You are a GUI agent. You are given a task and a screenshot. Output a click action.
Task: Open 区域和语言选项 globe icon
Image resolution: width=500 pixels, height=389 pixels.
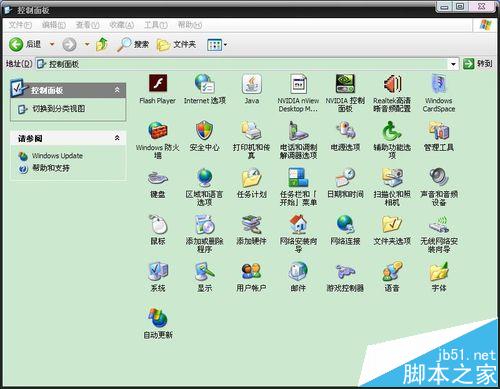click(x=205, y=177)
